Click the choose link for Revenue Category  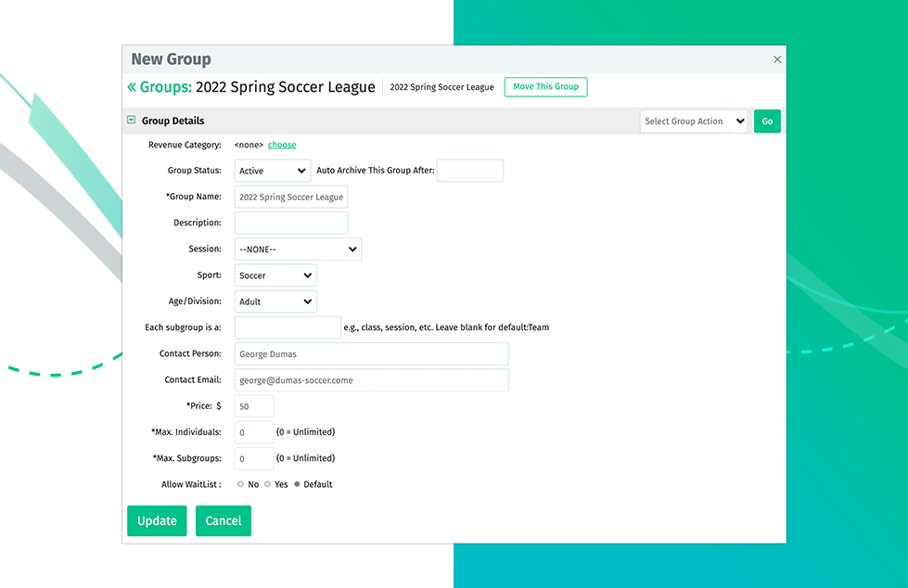point(282,145)
